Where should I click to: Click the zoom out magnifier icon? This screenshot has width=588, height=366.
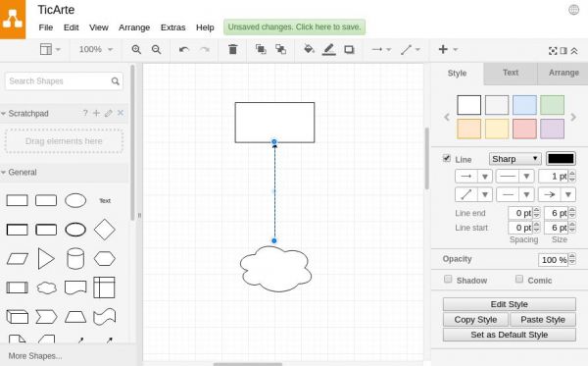pos(157,49)
